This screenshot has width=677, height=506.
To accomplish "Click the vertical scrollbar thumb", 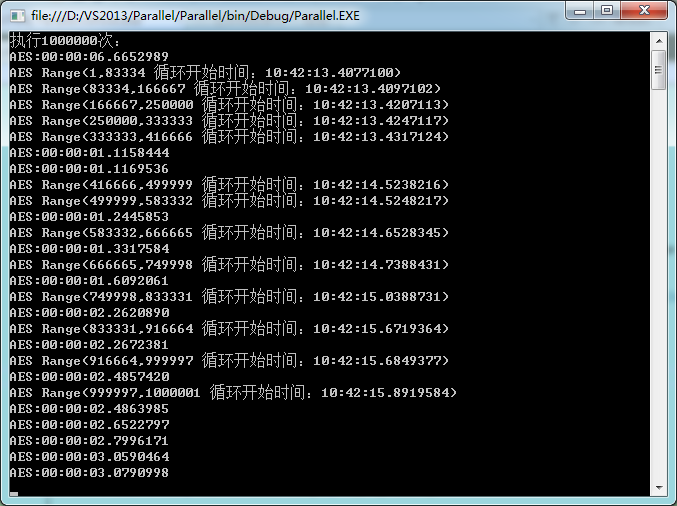I will 658,70.
